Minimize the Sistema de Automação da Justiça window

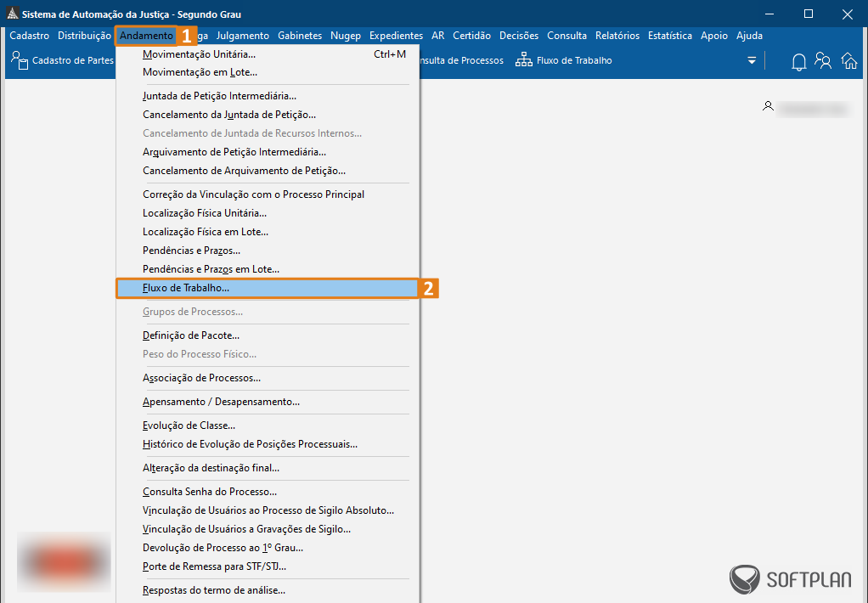coord(770,14)
